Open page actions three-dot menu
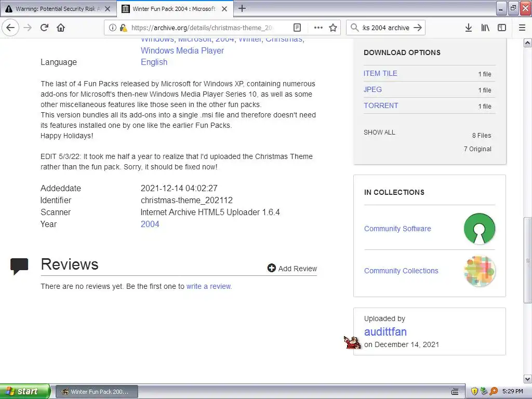The width and height of the screenshot is (532, 399). point(318,28)
